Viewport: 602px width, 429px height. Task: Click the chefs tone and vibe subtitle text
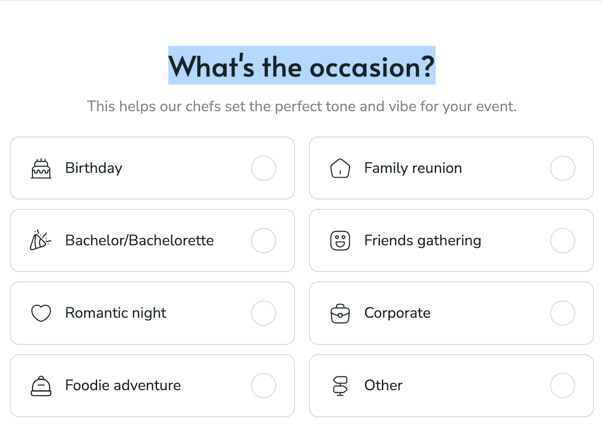coord(301,106)
